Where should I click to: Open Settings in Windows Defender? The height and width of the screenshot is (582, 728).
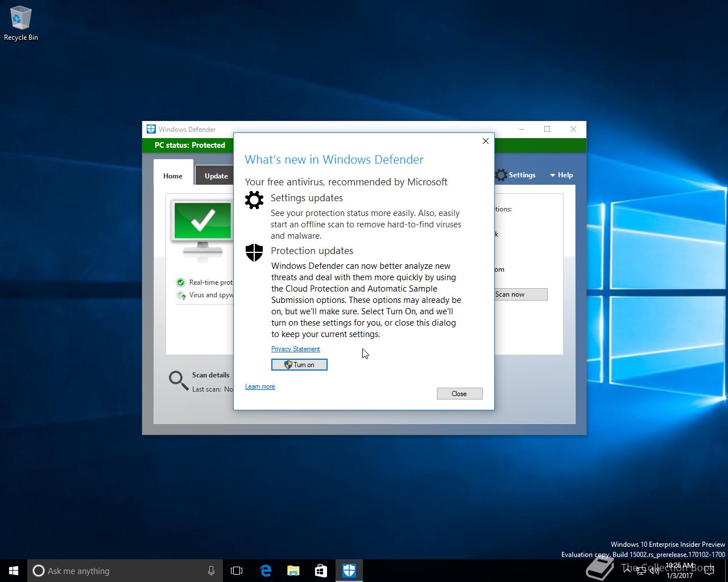click(515, 175)
